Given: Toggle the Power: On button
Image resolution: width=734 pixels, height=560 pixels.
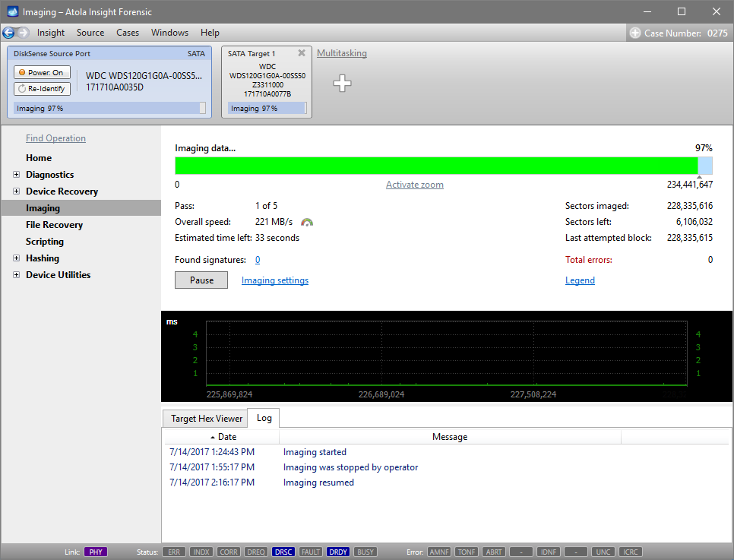Looking at the screenshot, I should (42, 72).
